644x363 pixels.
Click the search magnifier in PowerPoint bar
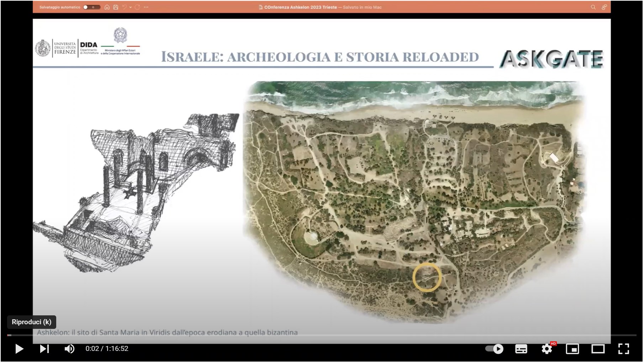(x=593, y=7)
